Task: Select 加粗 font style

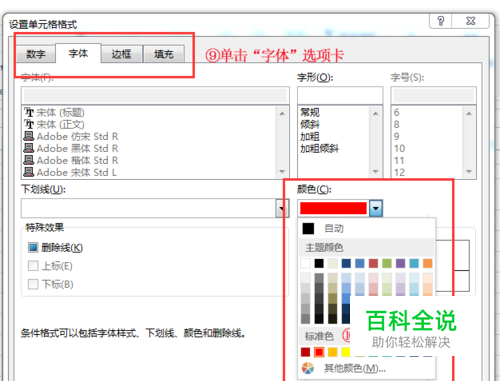Action: click(310, 137)
